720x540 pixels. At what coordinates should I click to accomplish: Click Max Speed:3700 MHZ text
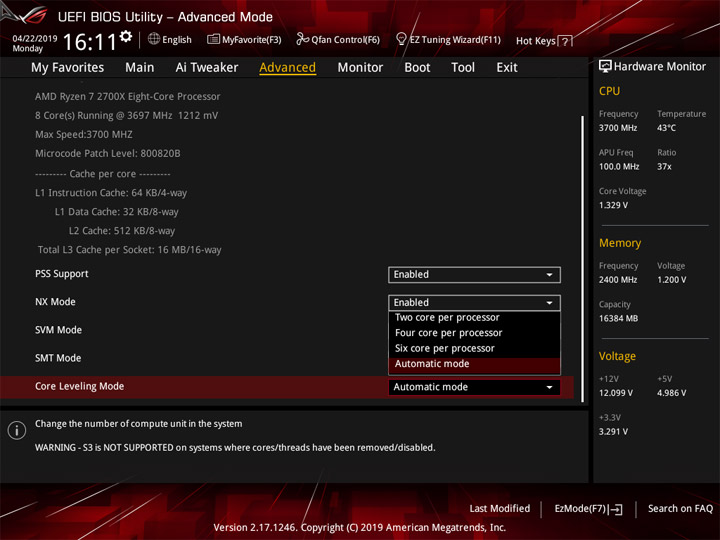click(84, 135)
